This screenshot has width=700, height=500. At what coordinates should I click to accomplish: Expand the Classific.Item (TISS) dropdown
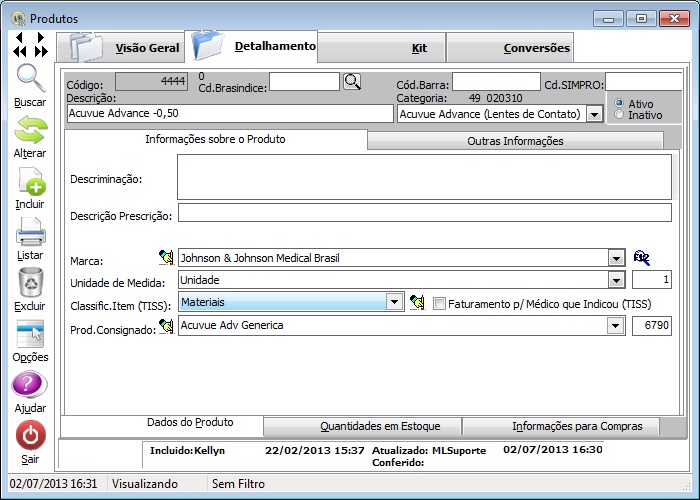[394, 302]
